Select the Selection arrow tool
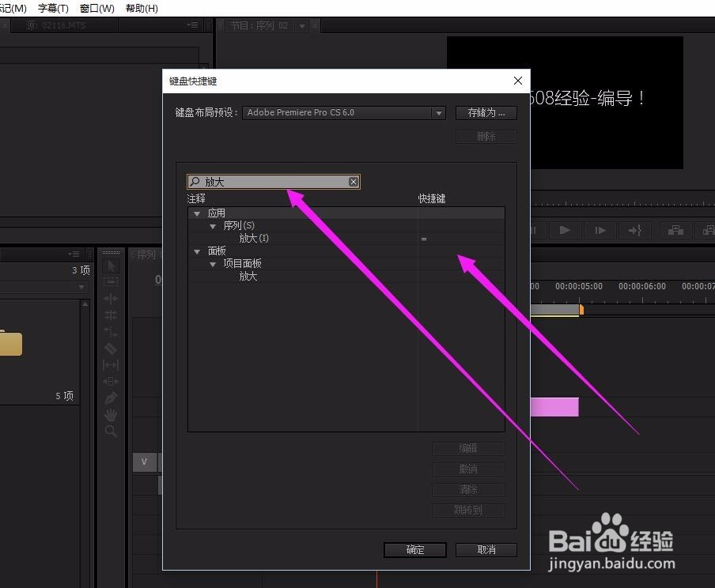Image resolution: width=715 pixels, height=588 pixels. [111, 266]
